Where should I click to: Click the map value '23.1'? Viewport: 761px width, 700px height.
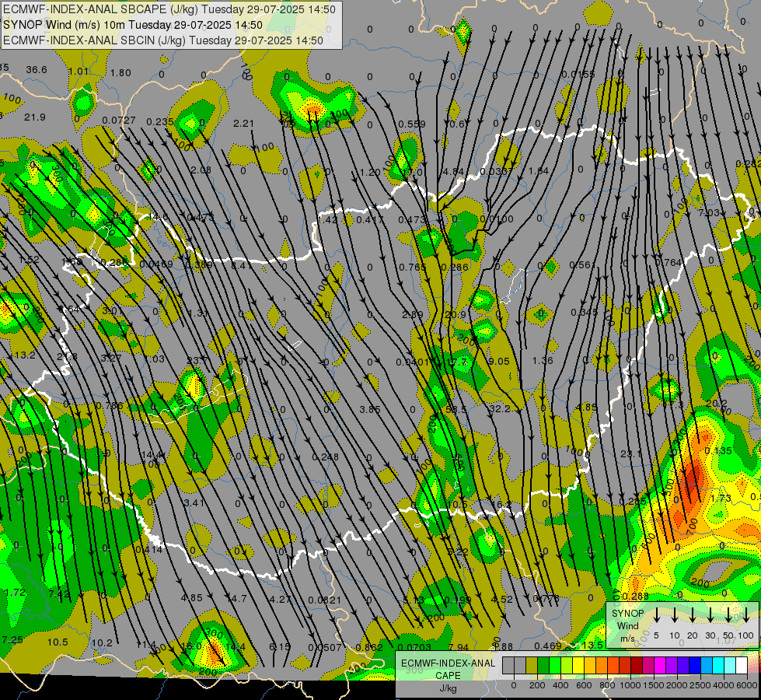click(631, 453)
